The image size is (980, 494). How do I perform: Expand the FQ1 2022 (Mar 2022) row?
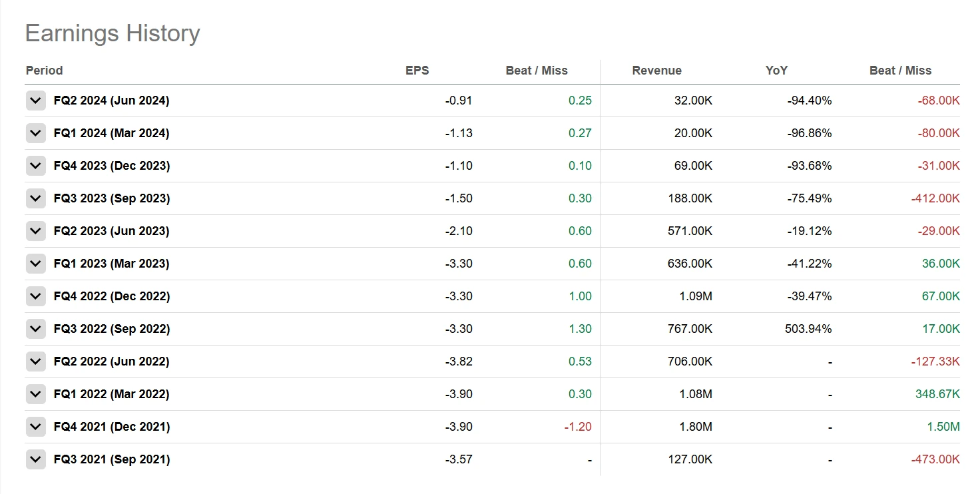tap(36, 395)
